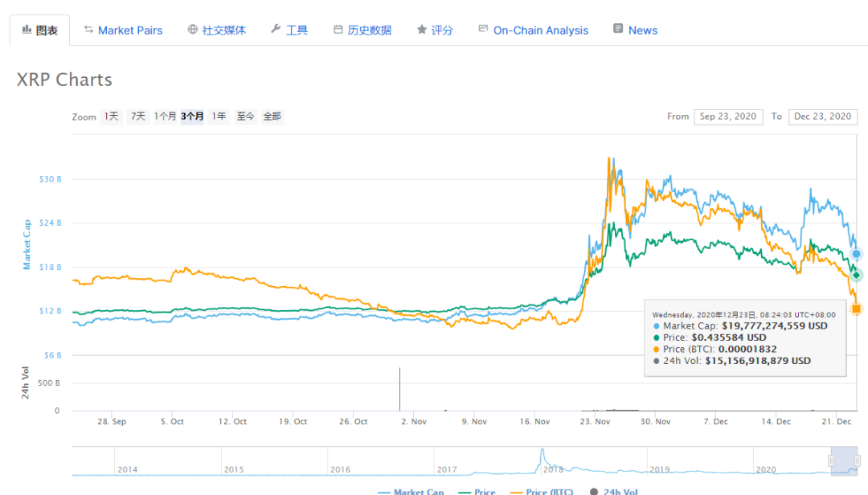The image size is (868, 495).
Task: Select the 1个月 zoom option
Action: [165, 117]
